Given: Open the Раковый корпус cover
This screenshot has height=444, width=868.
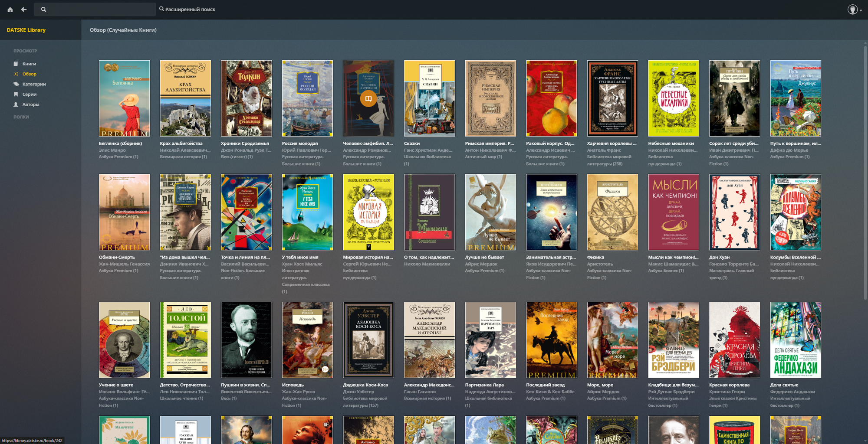Looking at the screenshot, I should 552,98.
